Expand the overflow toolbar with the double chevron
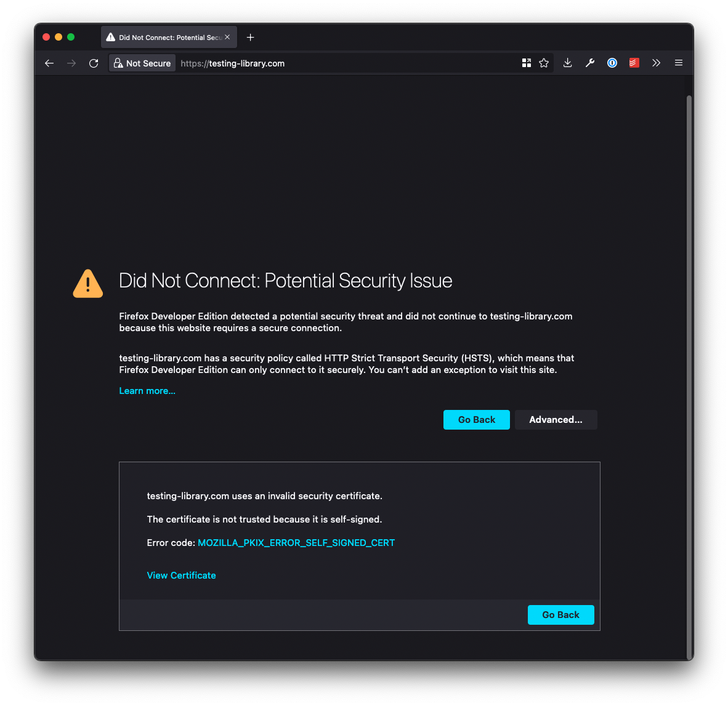Image resolution: width=728 pixels, height=706 pixels. pyautogui.click(x=656, y=63)
